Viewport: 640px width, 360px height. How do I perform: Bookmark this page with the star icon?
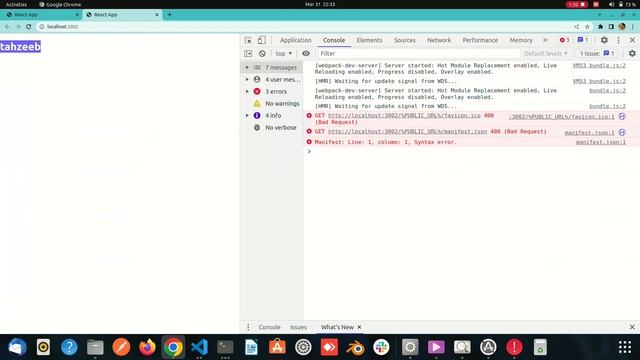coord(587,27)
